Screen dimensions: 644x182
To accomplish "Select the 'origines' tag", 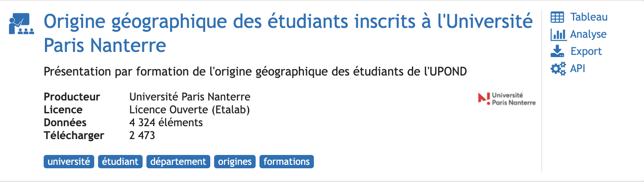I will (x=235, y=162).
